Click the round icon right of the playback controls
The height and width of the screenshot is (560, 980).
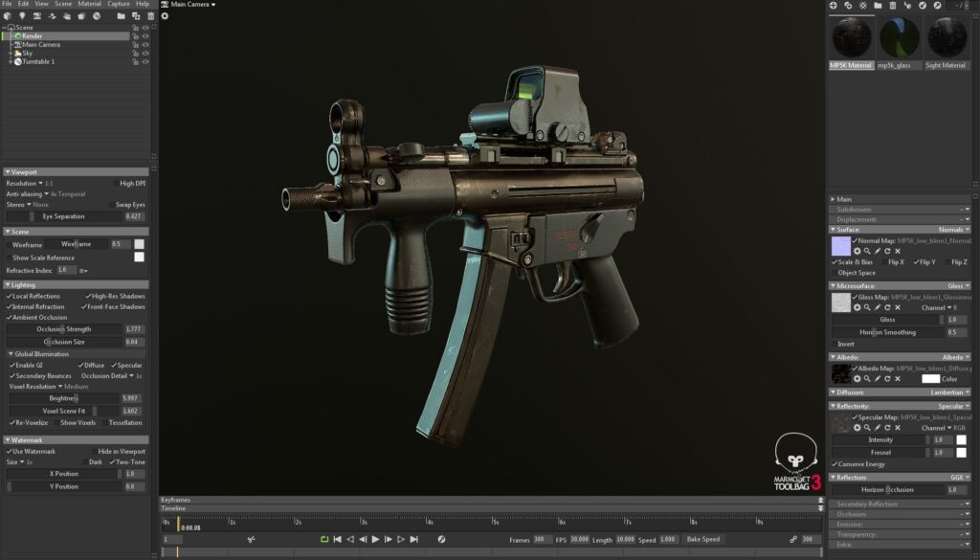[x=442, y=539]
